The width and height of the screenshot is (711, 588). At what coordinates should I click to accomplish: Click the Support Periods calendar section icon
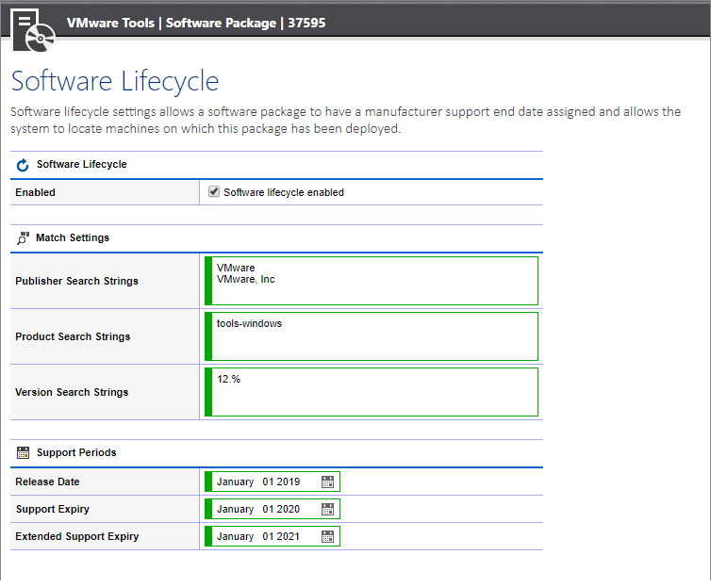[24, 452]
